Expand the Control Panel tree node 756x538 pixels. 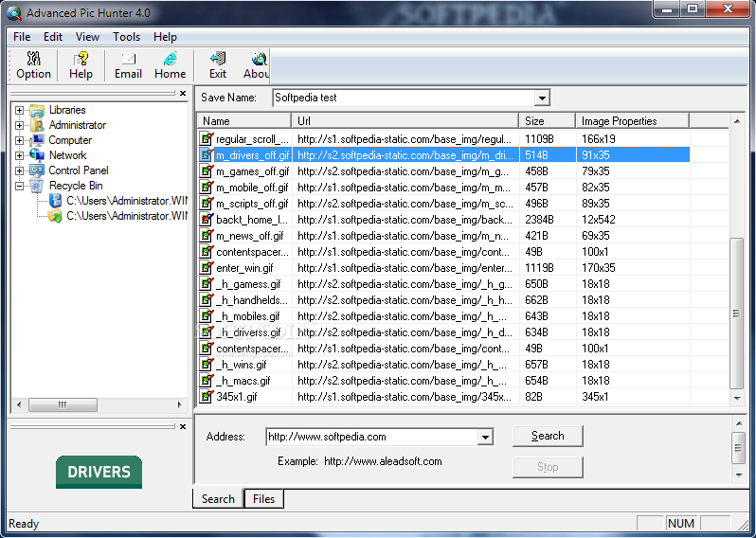[x=19, y=170]
